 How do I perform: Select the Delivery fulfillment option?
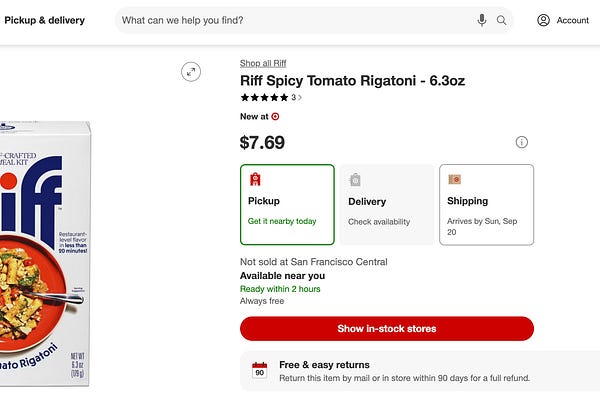[x=387, y=204]
